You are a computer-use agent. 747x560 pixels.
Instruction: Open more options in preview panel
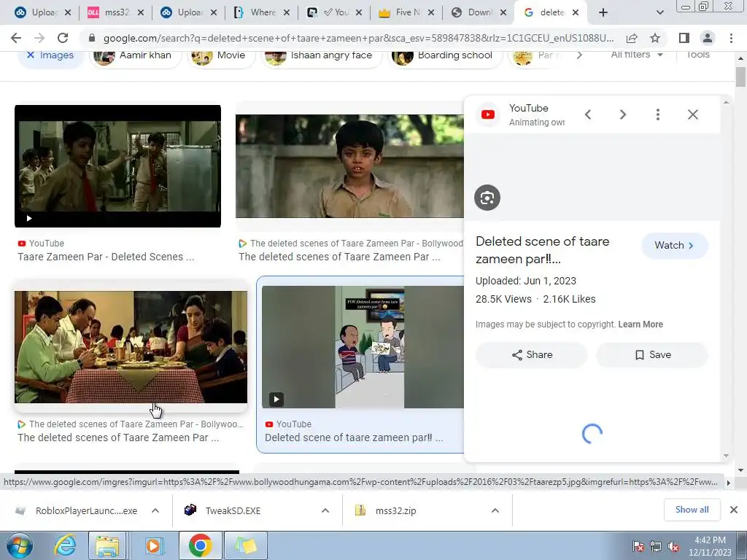click(x=658, y=114)
